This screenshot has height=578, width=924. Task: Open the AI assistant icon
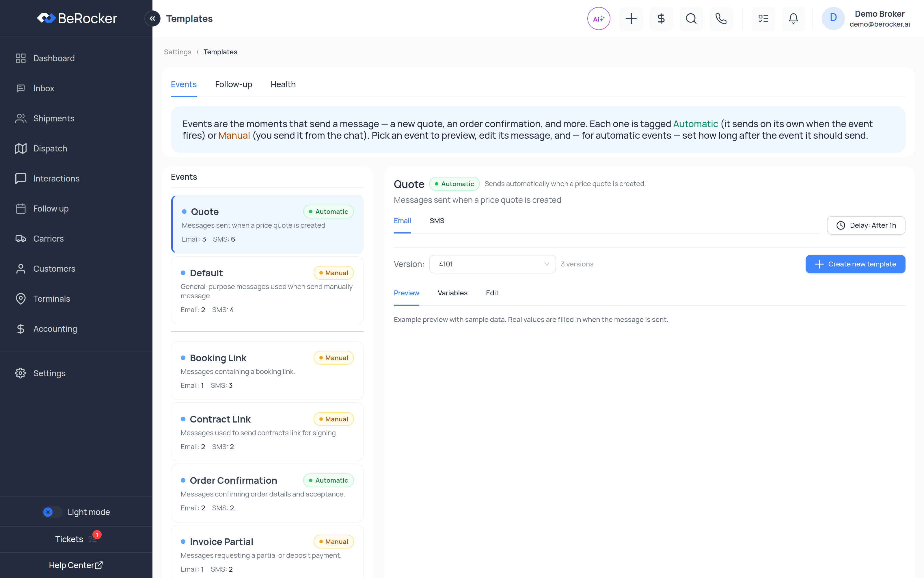click(598, 18)
